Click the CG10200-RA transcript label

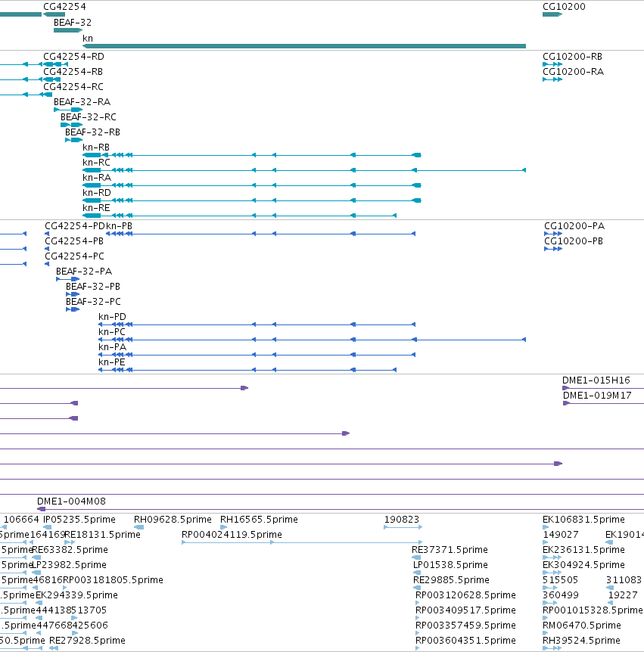pos(573,72)
